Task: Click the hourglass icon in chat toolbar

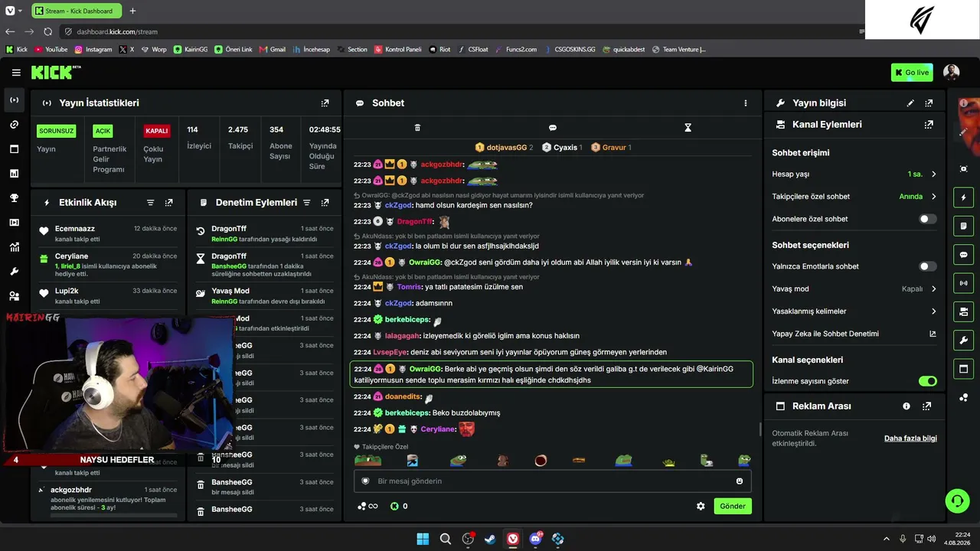Action: coord(688,128)
